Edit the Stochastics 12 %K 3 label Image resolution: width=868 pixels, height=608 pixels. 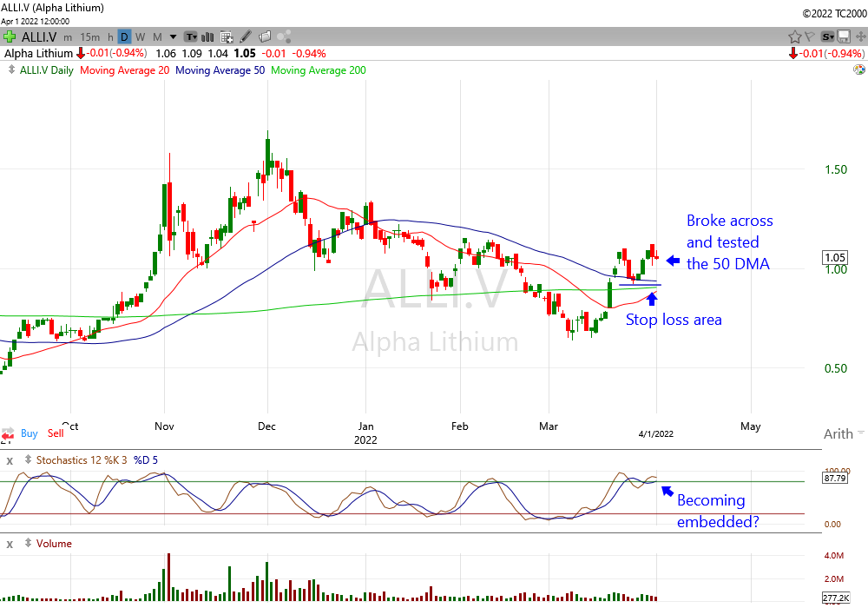pos(82,460)
